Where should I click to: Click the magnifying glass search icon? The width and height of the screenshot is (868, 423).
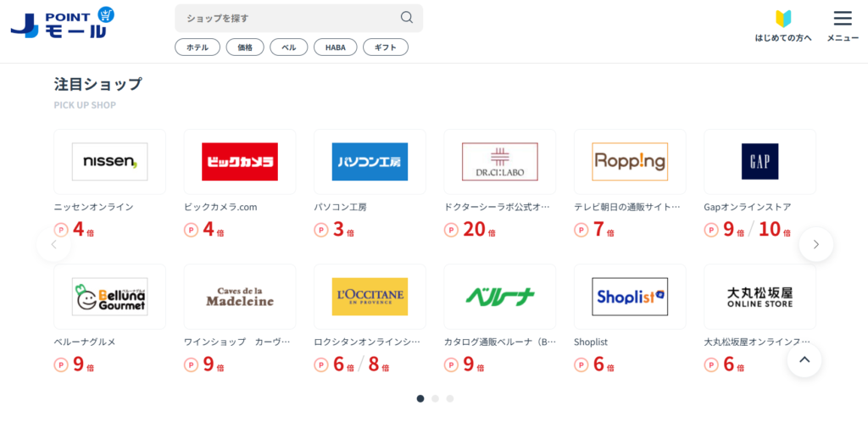pos(407,18)
